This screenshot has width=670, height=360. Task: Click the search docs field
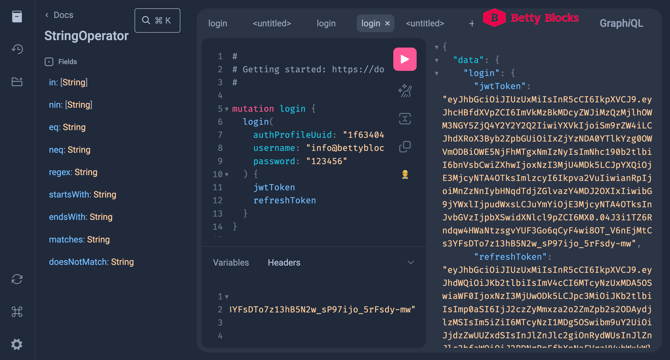click(x=157, y=20)
